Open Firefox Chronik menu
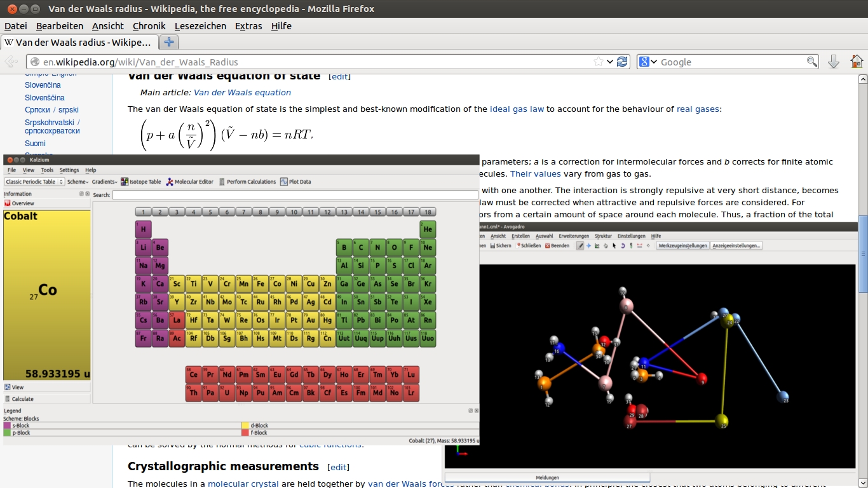Image resolution: width=868 pixels, height=488 pixels. pyautogui.click(x=149, y=26)
